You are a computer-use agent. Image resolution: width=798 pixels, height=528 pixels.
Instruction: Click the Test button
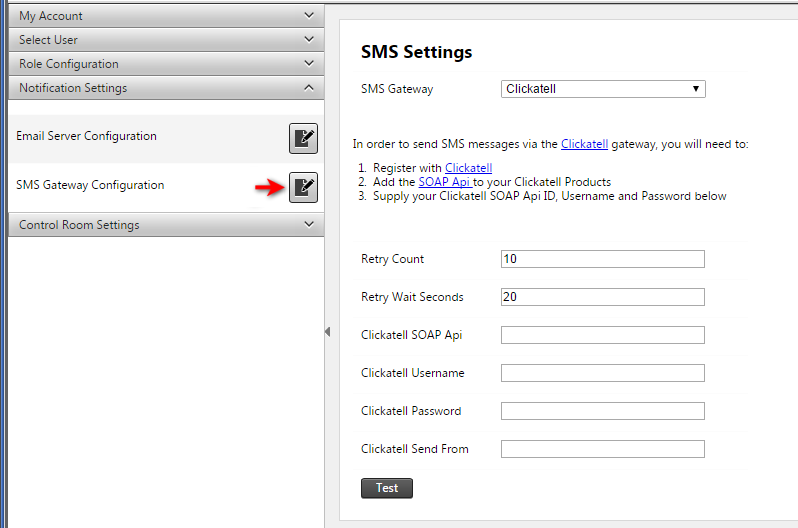coord(386,488)
